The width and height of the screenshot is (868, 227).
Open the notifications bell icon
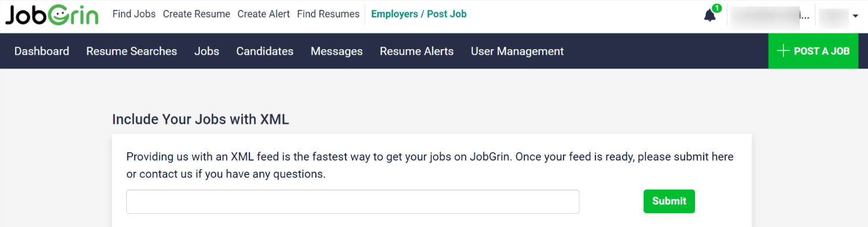tap(710, 16)
